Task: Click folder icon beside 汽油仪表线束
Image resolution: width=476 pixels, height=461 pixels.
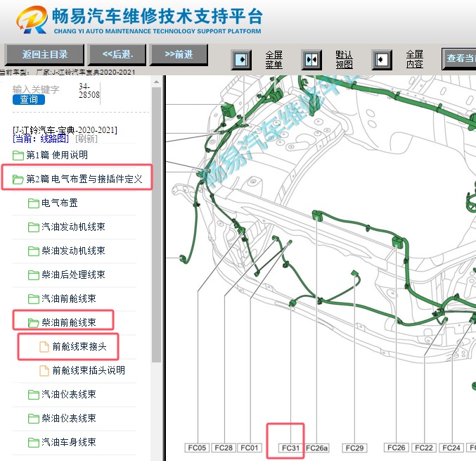Action: tap(33, 394)
